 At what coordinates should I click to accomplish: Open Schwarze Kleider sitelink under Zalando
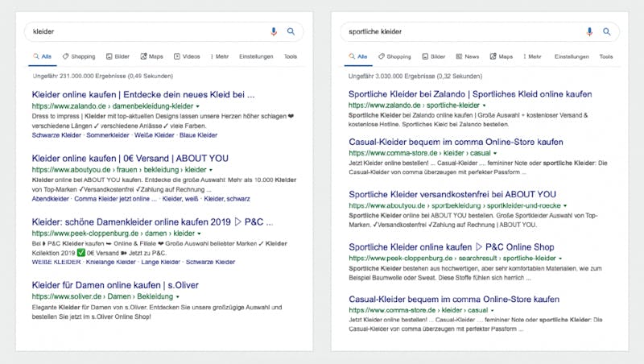point(56,135)
